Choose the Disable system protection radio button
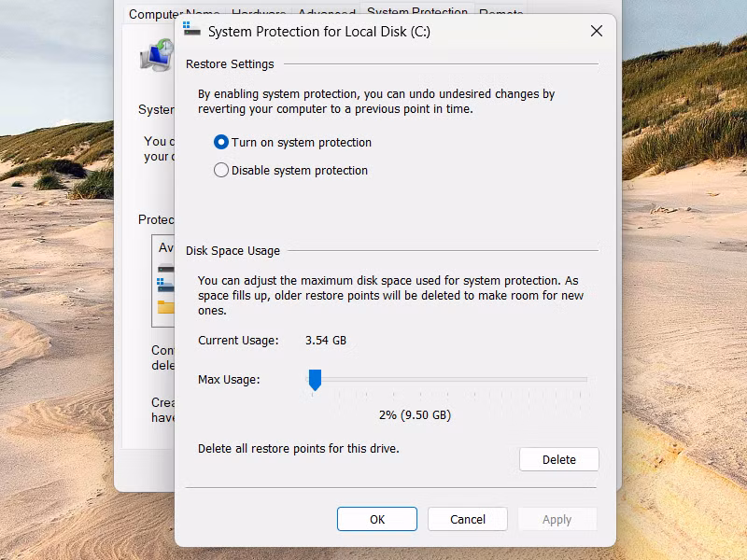This screenshot has width=747, height=560. [221, 171]
